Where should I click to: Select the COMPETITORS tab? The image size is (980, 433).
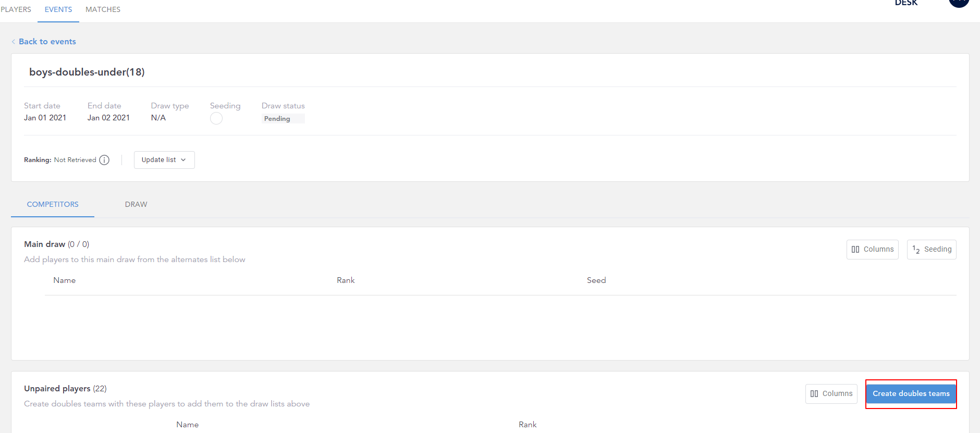[53, 204]
